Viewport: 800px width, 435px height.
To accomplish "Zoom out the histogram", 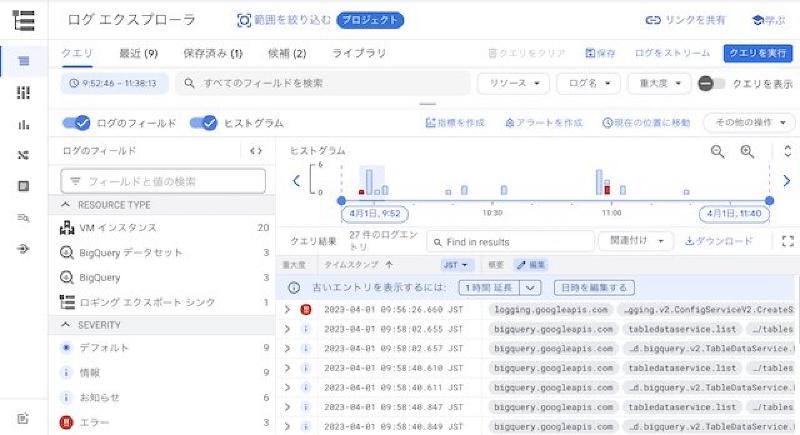I will (717, 151).
